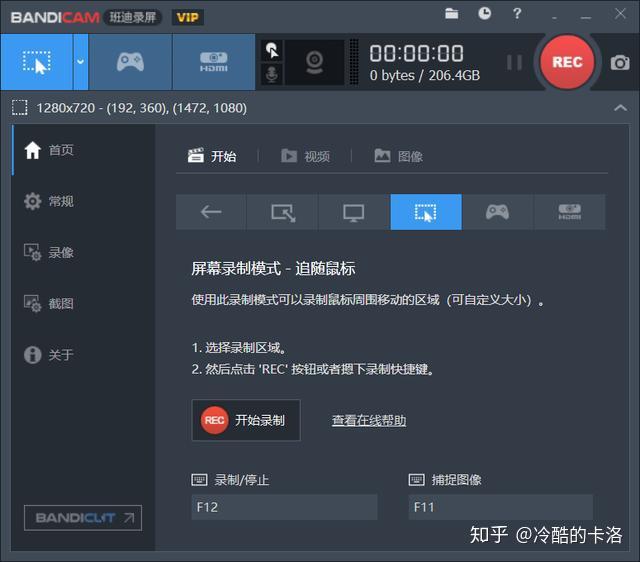
Task: Click the 开始录制 button
Action: point(246,420)
